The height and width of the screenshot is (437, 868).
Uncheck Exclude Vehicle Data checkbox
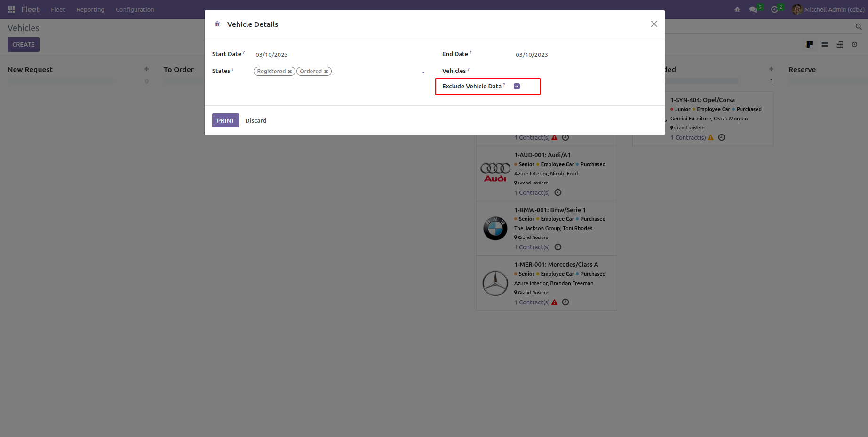coord(517,86)
